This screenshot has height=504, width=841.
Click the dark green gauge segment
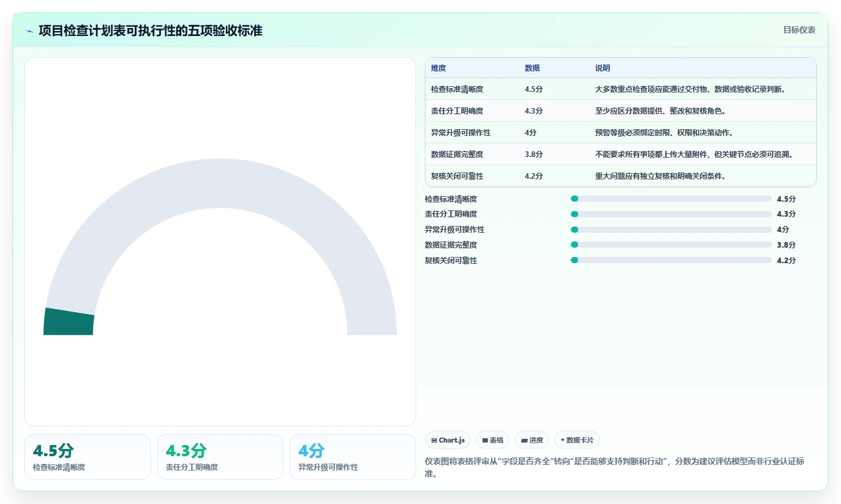(x=68, y=323)
